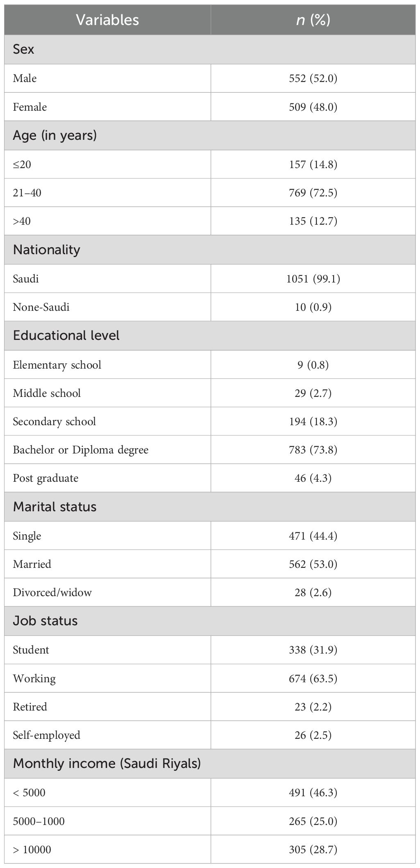Viewport: 420px width, 868px height.
Task: Click the None-Saudi row label
Action: (x=41, y=307)
